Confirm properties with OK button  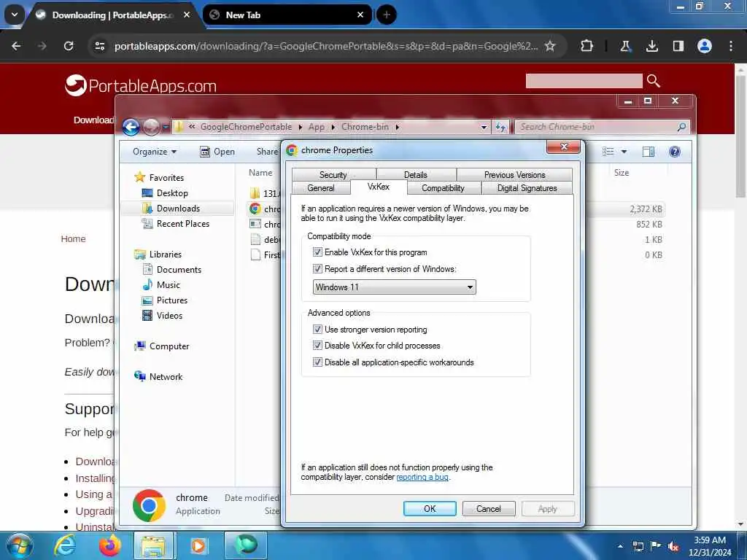(430, 508)
